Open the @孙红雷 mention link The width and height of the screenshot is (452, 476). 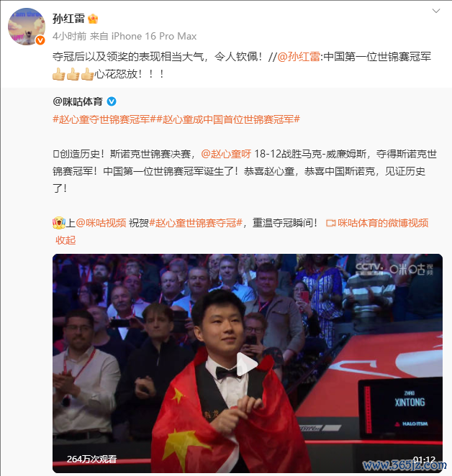coord(299,57)
